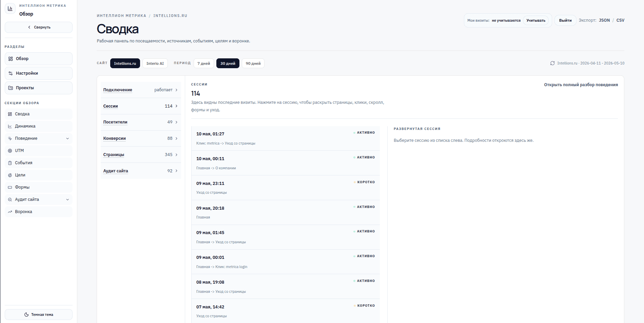Click the Подключение metric label

point(118,90)
